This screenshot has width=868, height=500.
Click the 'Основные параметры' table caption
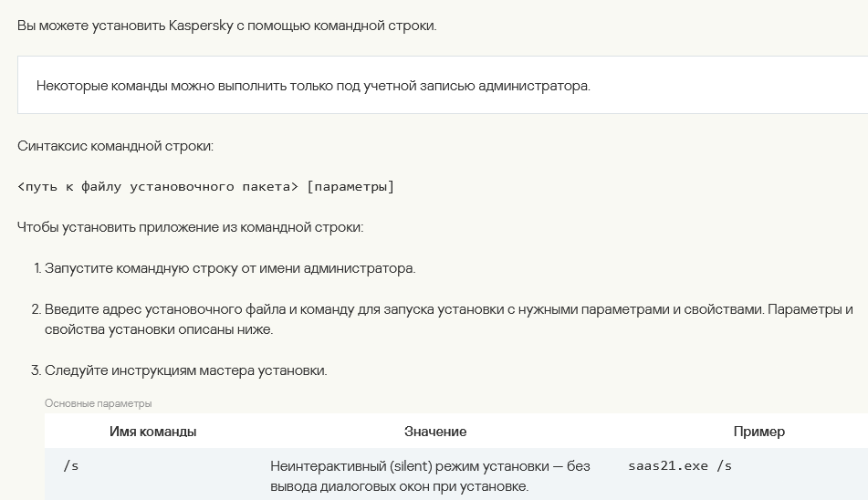click(98, 403)
